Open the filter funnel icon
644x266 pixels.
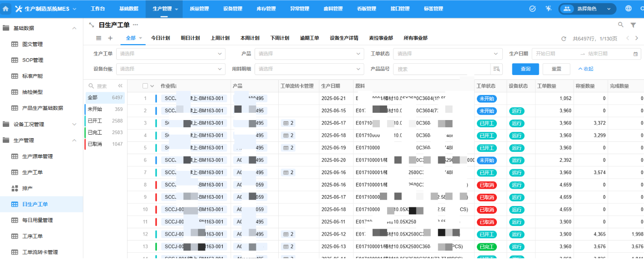pos(633,25)
